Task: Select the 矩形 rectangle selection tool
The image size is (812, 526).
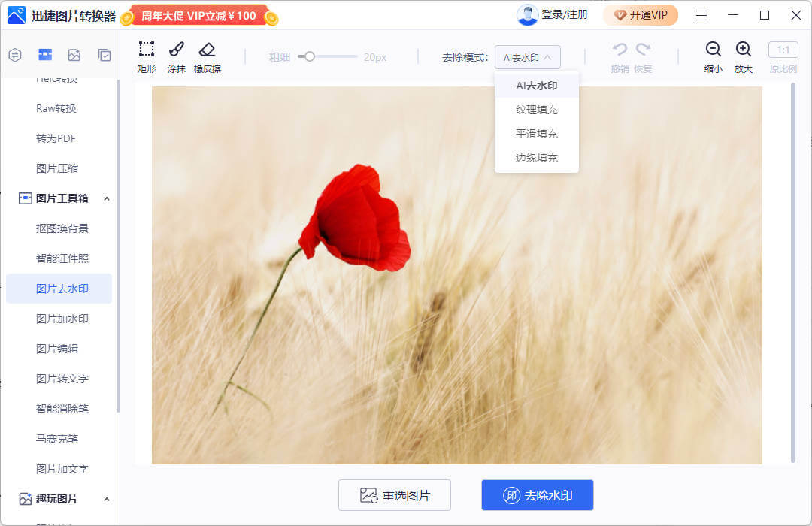Action: 147,49
